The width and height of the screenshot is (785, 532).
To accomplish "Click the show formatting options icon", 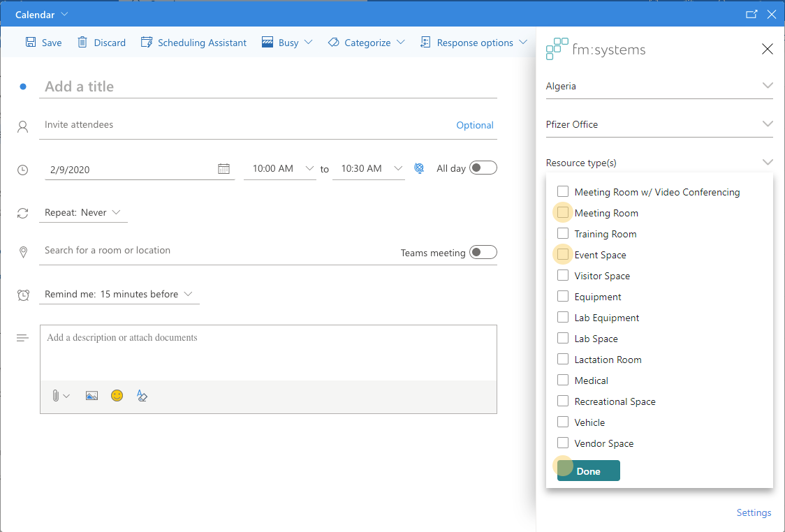I will (142, 396).
